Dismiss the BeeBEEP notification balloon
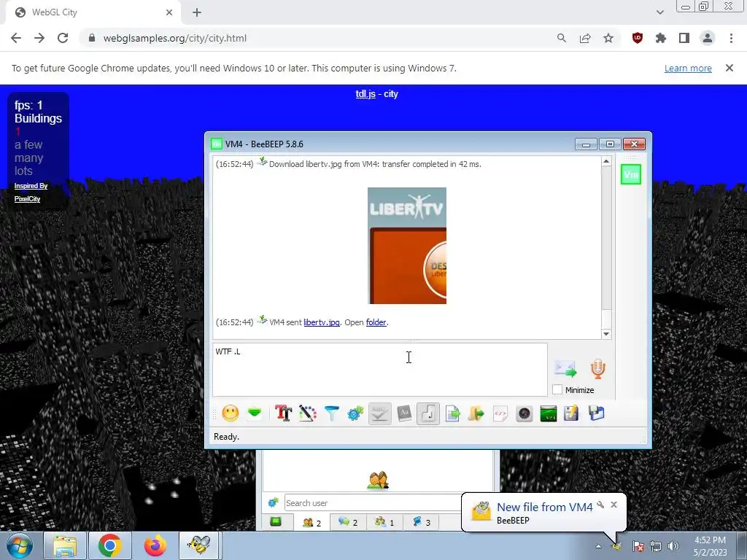Viewport: 747px width, 560px height. 614,505
